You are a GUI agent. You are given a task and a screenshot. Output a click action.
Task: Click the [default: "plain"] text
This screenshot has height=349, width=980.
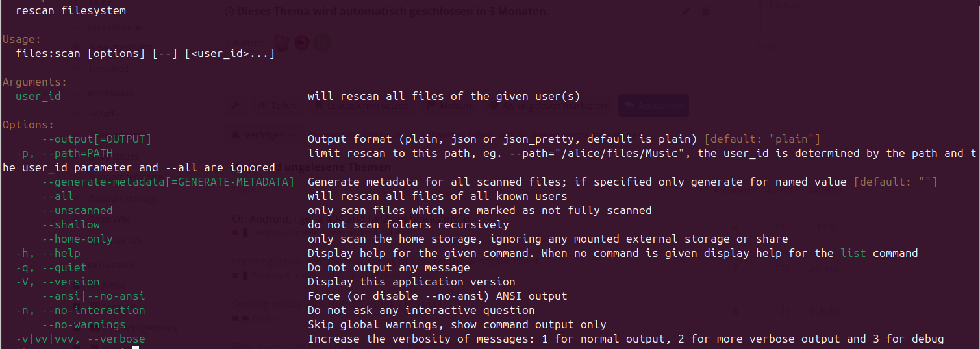[762, 139]
